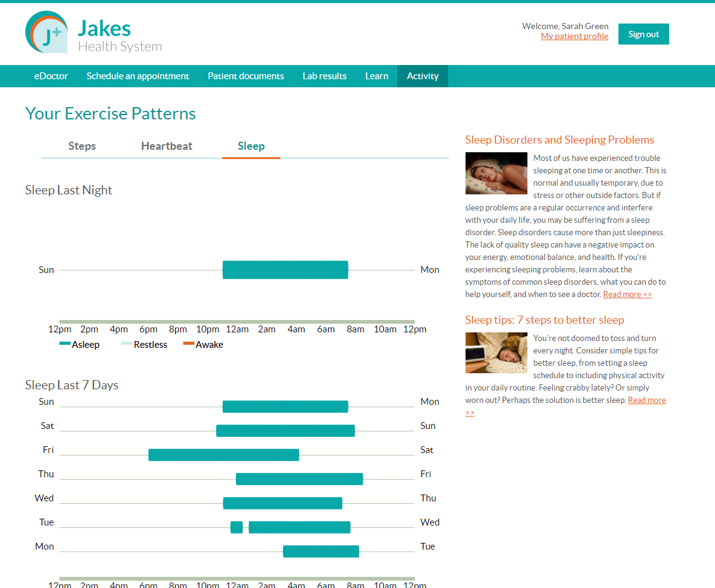Click the Sleep Last Night heading
Image resolution: width=715 pixels, height=588 pixels.
click(x=68, y=190)
